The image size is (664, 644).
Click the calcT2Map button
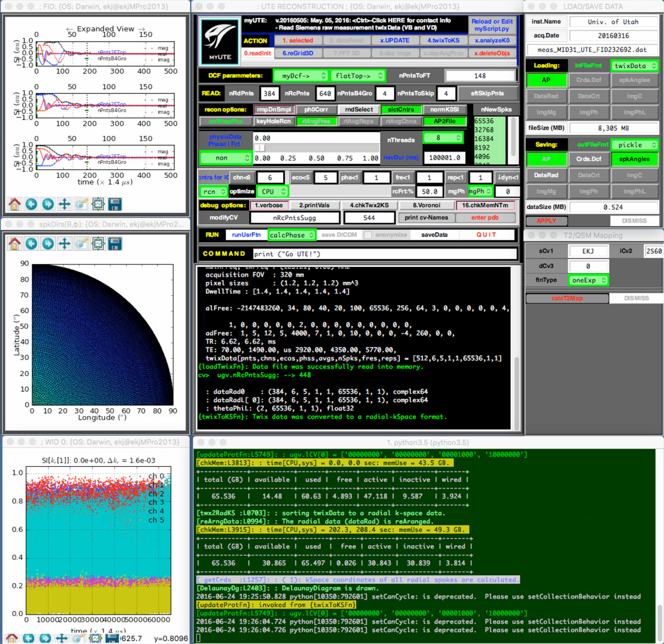(566, 299)
